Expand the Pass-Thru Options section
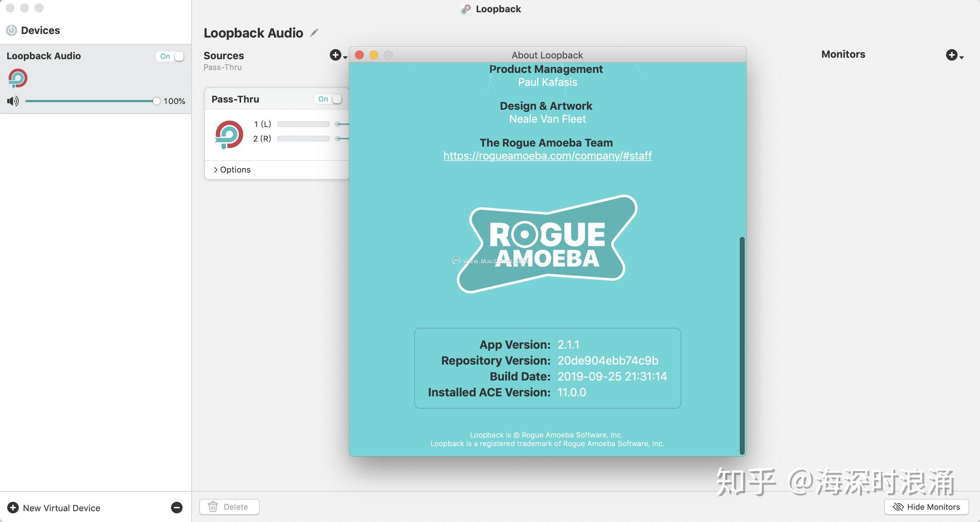The image size is (980, 522). pos(232,170)
